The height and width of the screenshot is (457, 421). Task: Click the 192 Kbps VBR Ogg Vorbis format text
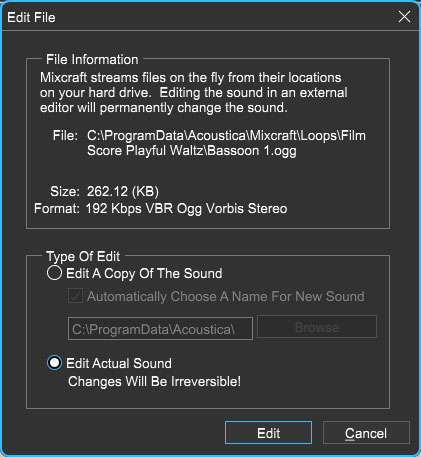click(186, 209)
